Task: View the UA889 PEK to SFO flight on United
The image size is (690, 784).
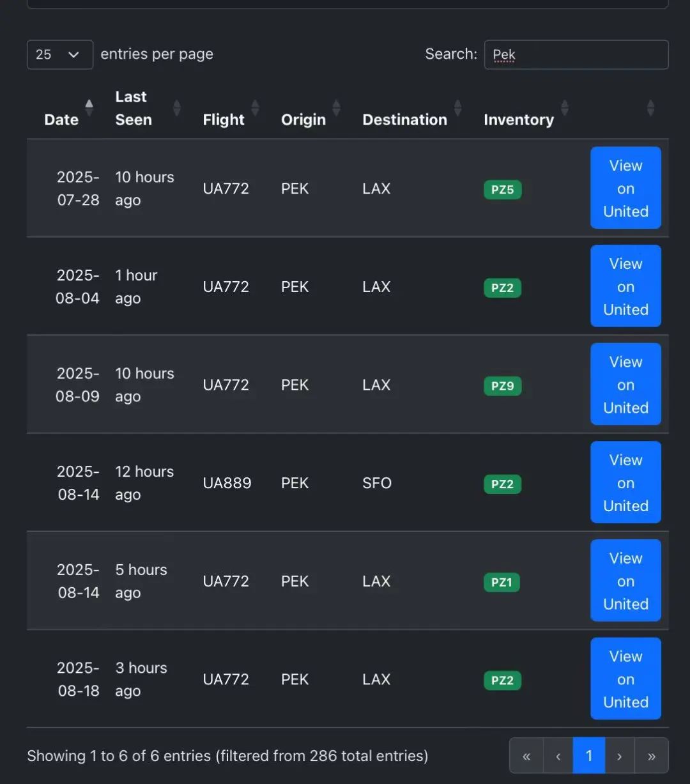Action: [625, 482]
